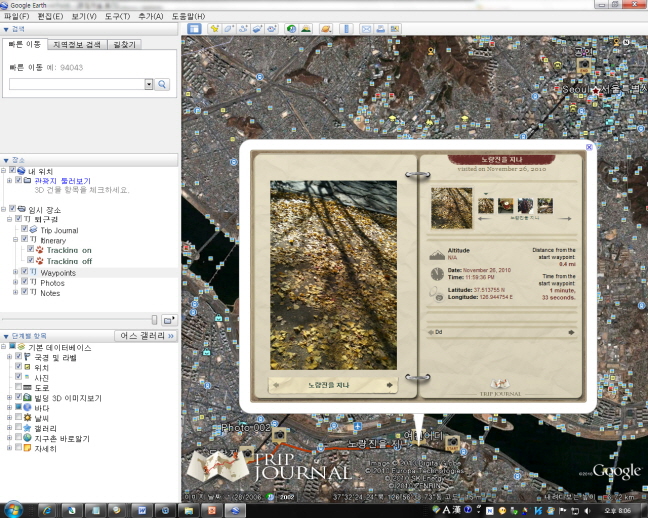648x518 pixels.
Task: Collapse the Itinerary tree node
Action: pyautogui.click(x=15, y=239)
